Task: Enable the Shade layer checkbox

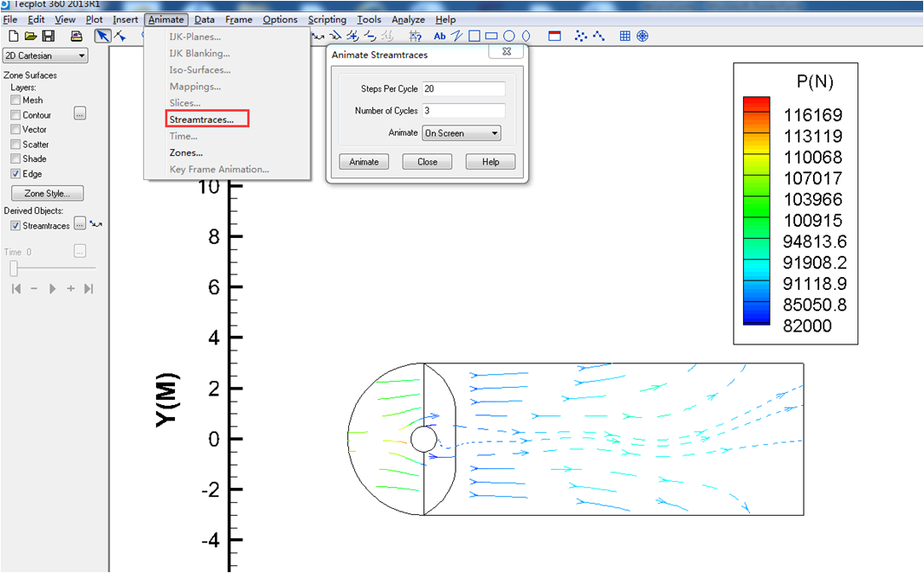Action: (x=16, y=159)
